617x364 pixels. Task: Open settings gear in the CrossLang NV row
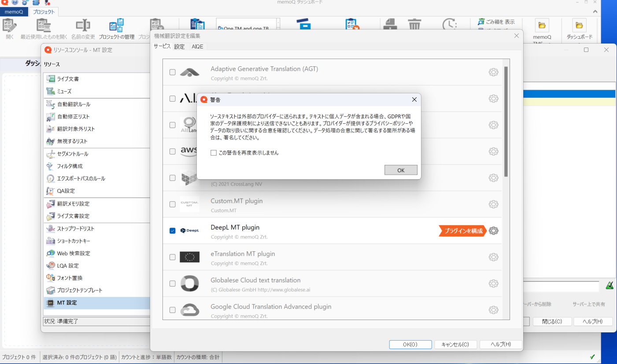(493, 178)
